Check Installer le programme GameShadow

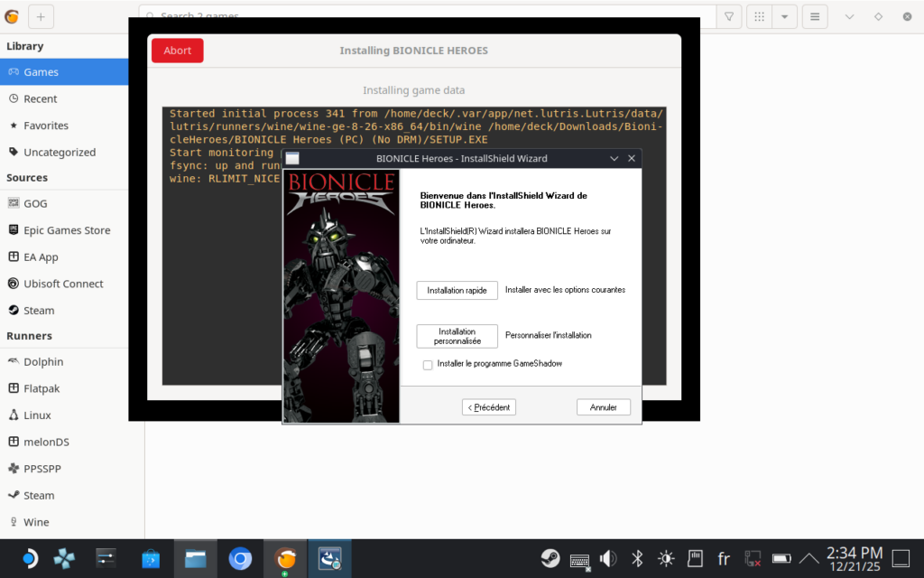click(428, 365)
